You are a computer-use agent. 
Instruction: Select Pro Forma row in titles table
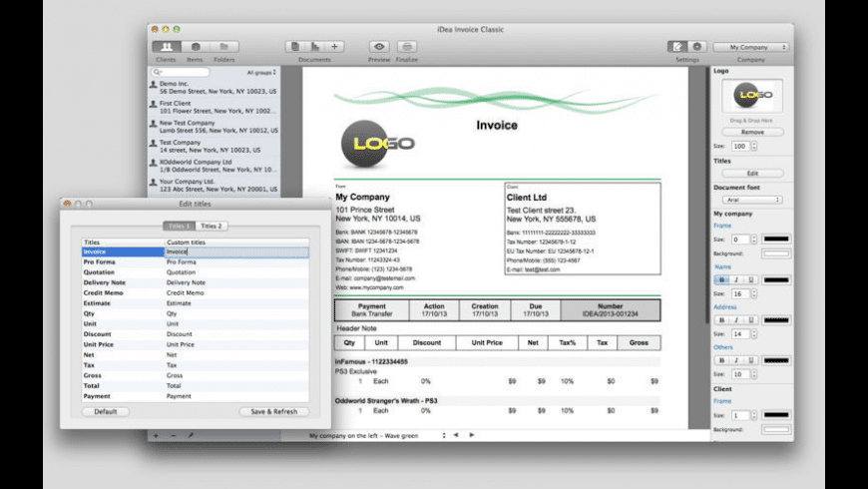pyautogui.click(x=196, y=261)
